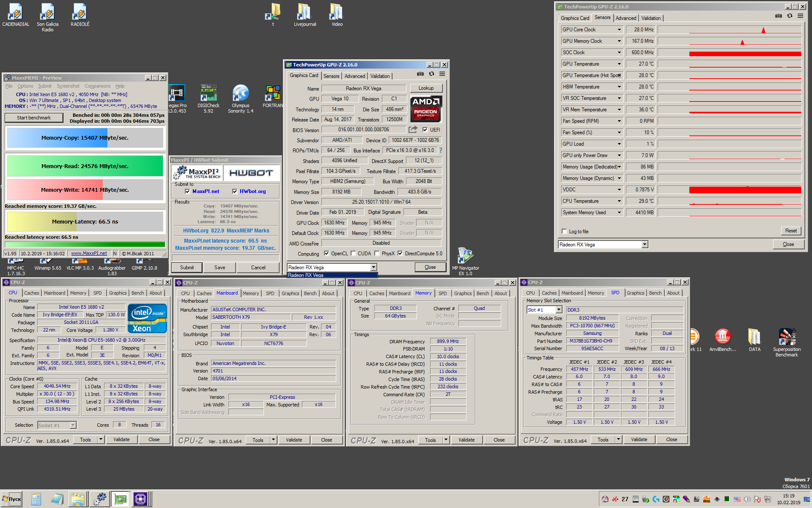This screenshot has height=508, width=812.
Task: Click the Lookup button in GPU-Z
Action: click(x=426, y=88)
